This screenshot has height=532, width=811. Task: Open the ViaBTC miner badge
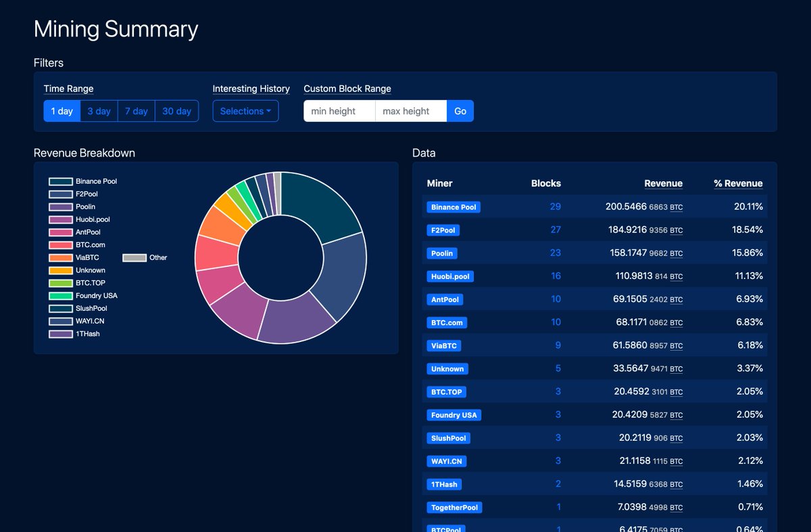(444, 345)
